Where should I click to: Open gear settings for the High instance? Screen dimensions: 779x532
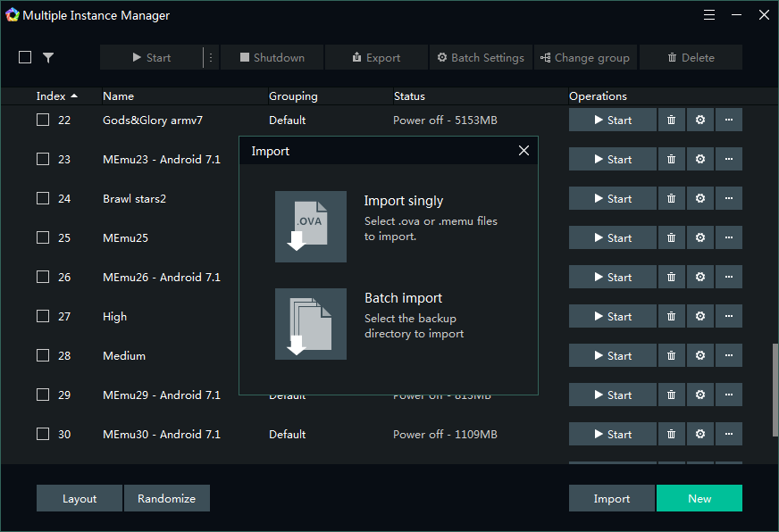[x=700, y=317]
